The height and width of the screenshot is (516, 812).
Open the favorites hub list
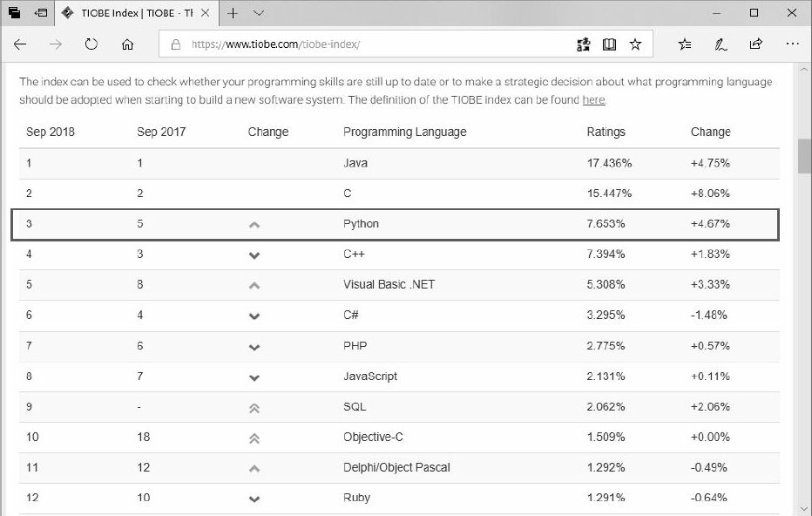point(685,44)
